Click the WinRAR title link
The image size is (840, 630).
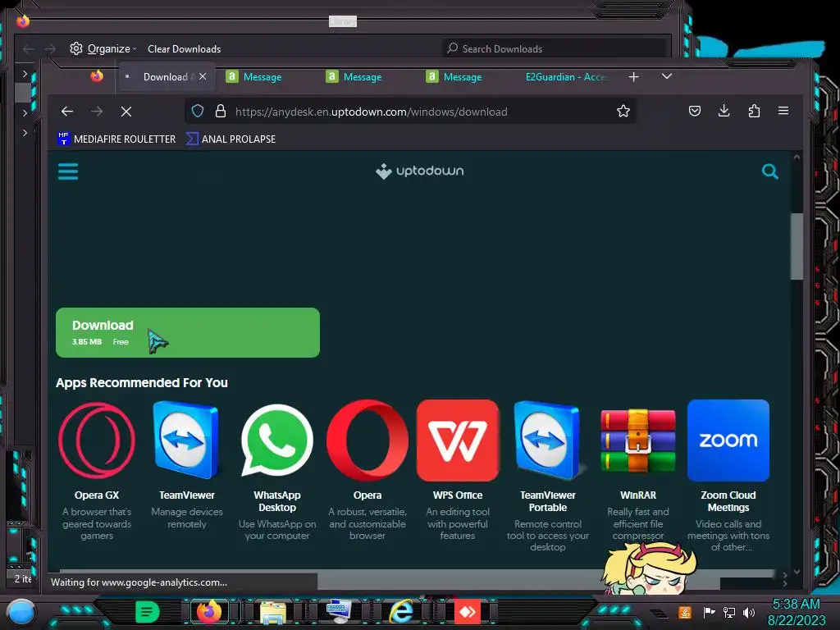pos(638,495)
